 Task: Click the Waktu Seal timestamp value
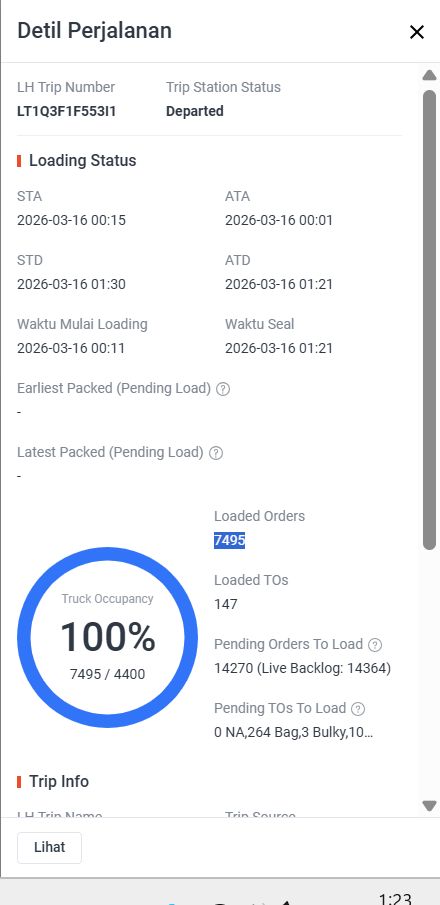279,348
